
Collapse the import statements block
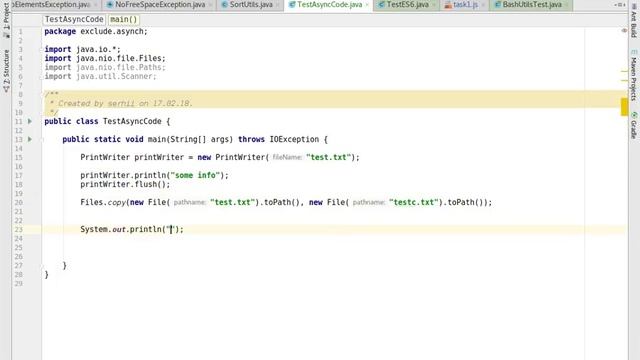(x=42, y=49)
